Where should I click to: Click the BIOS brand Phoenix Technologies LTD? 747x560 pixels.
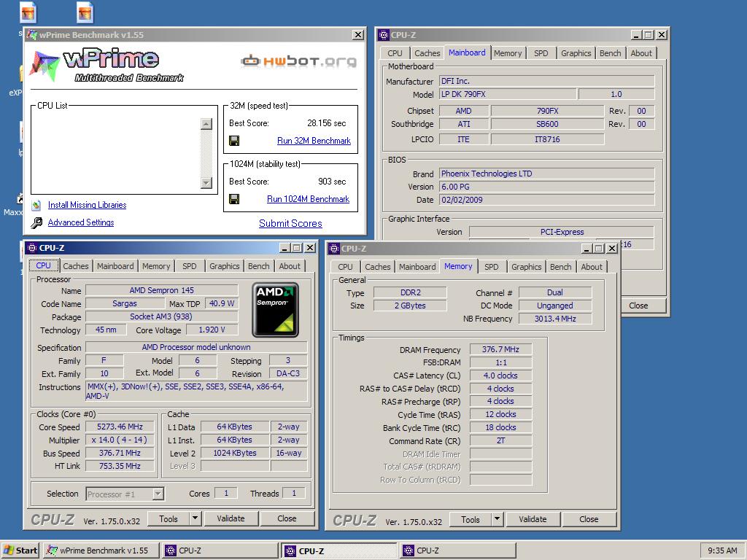[546, 174]
